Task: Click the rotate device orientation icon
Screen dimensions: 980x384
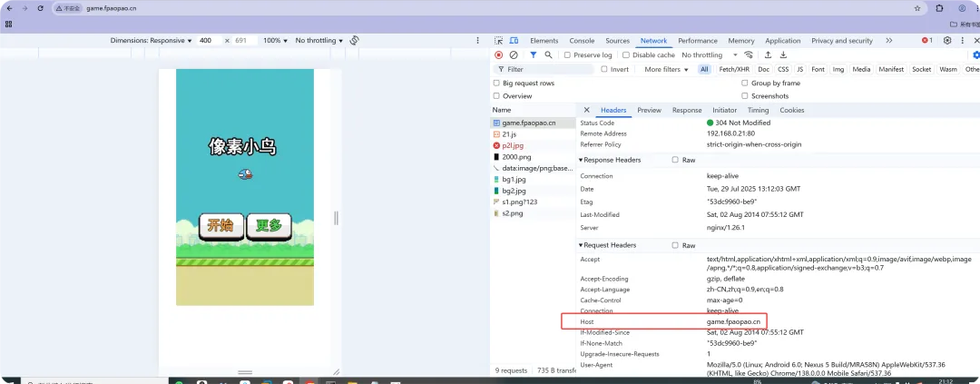Action: (355, 40)
